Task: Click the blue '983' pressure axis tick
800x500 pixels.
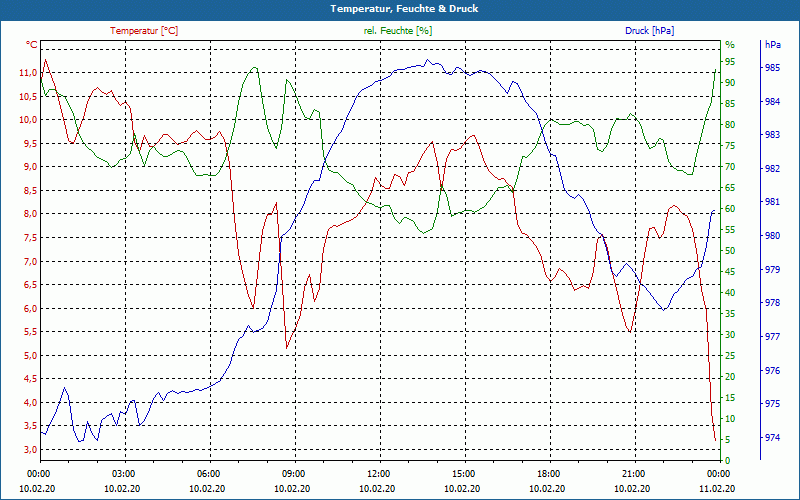Action: tap(773, 135)
